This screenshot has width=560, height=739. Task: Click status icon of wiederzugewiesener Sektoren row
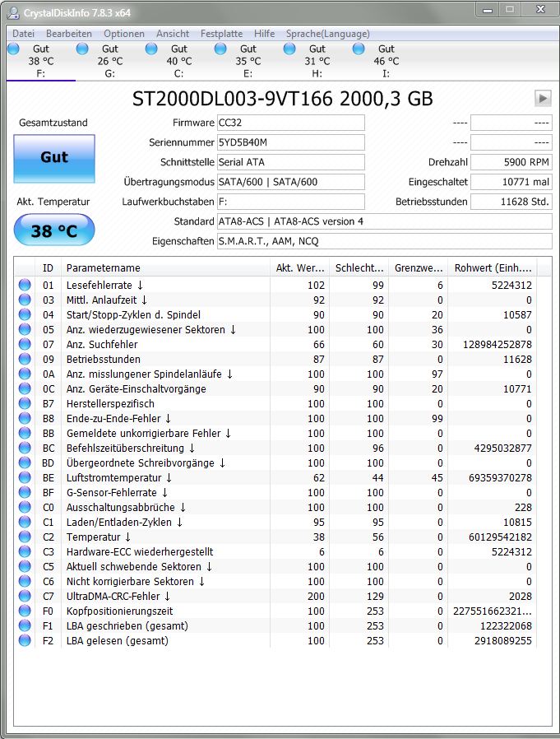(25, 329)
